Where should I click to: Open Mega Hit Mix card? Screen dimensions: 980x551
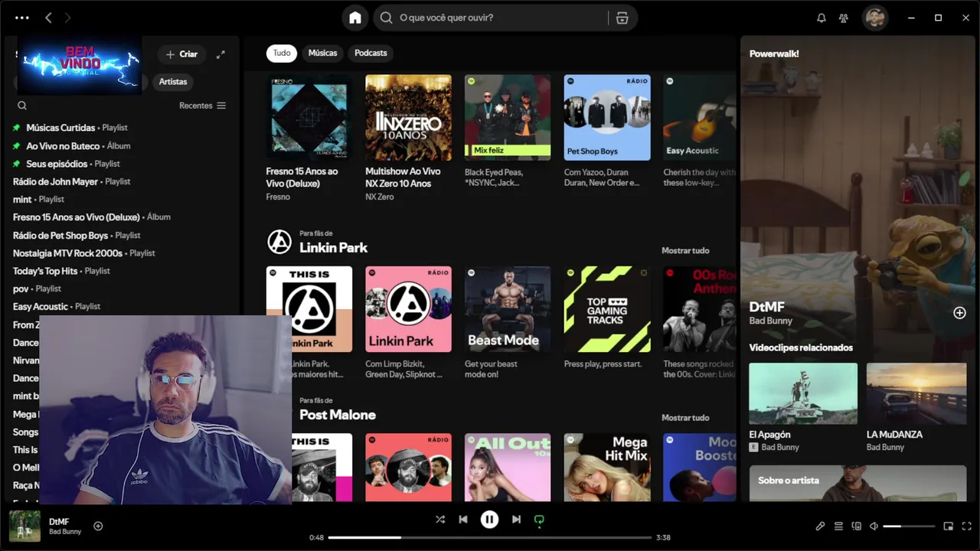[607, 467]
